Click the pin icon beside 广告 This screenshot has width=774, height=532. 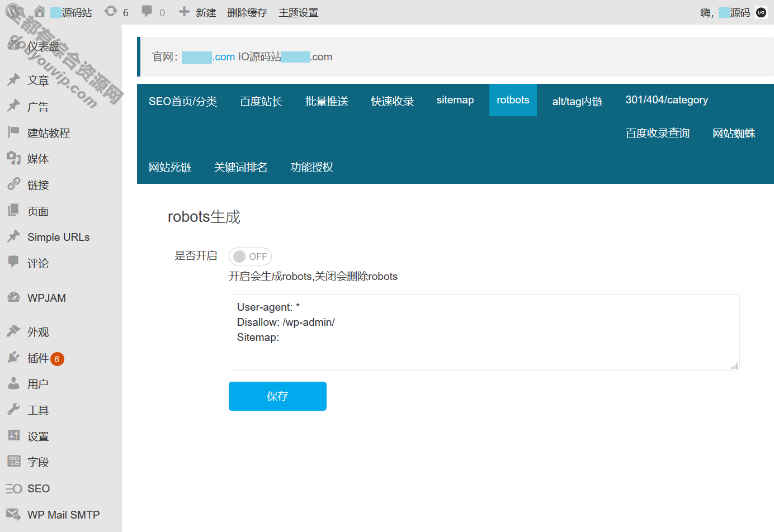click(x=13, y=106)
